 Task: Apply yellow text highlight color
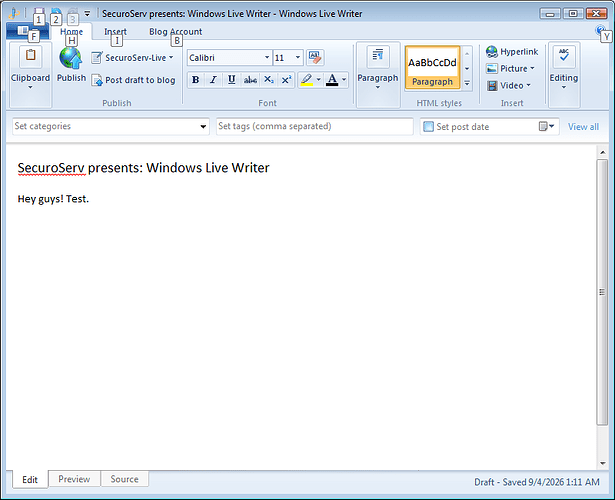coord(307,80)
